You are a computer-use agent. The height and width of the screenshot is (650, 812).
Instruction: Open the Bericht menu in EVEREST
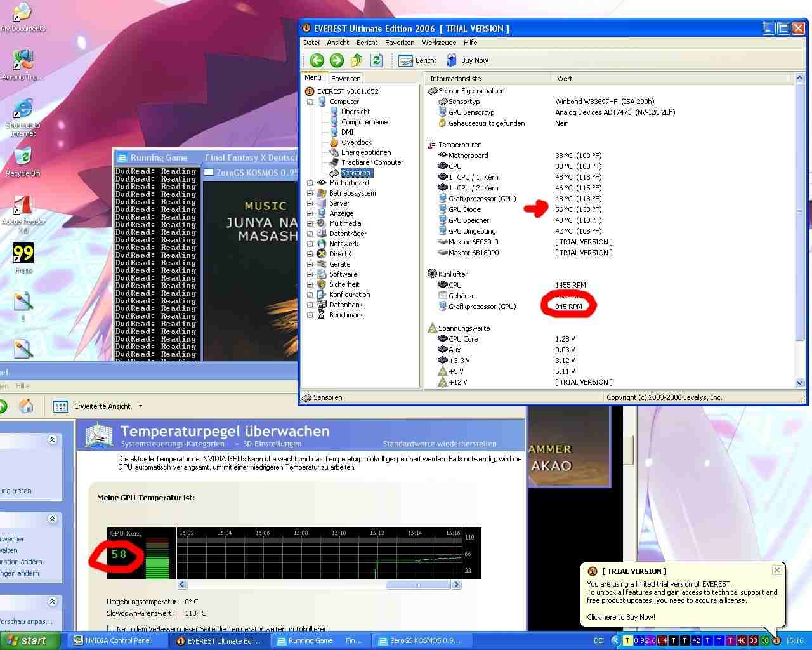tap(367, 43)
